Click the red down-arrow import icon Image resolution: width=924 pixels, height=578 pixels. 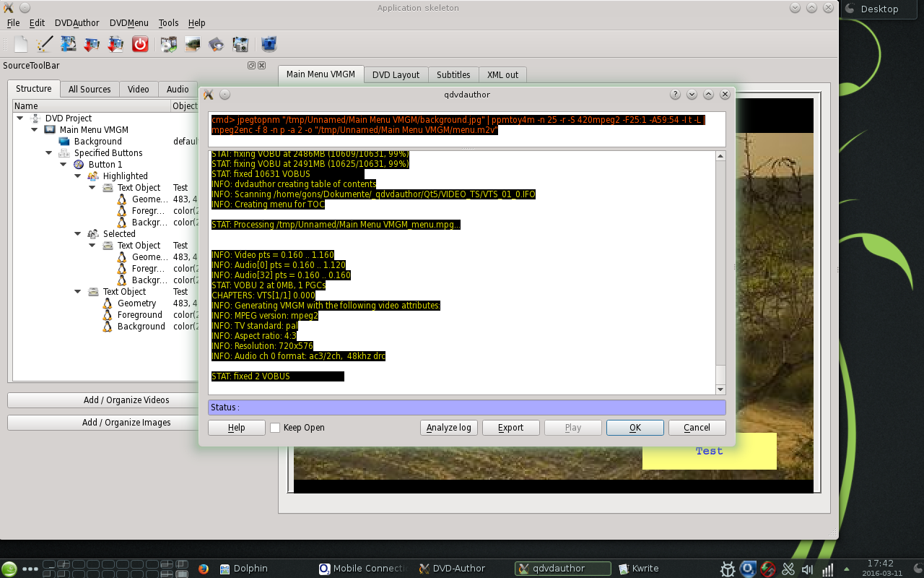click(92, 44)
